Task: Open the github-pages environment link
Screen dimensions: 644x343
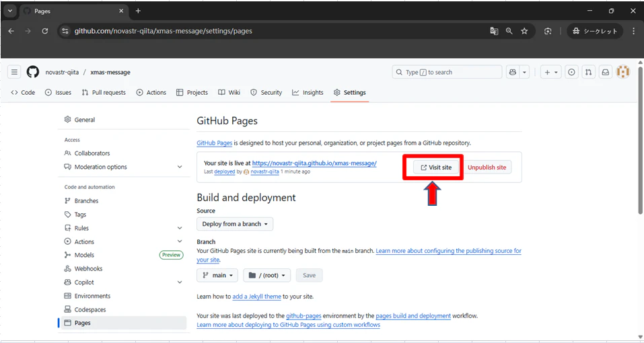Action: (x=303, y=316)
